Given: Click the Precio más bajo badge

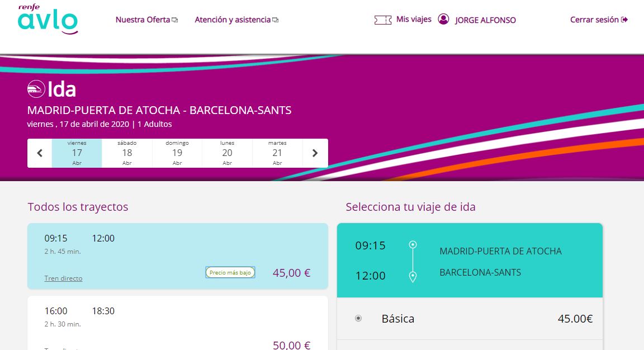Looking at the screenshot, I should pos(230,272).
